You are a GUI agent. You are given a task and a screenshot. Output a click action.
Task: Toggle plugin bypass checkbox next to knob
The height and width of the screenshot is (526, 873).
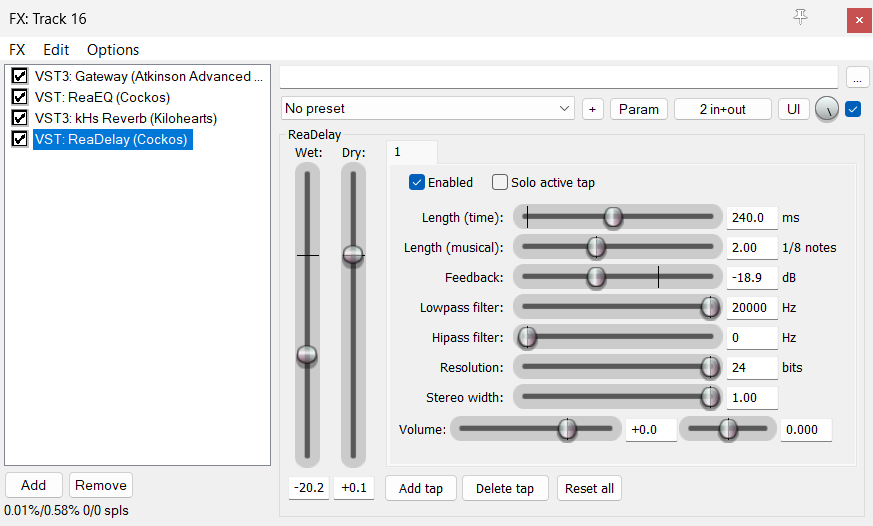point(853,109)
